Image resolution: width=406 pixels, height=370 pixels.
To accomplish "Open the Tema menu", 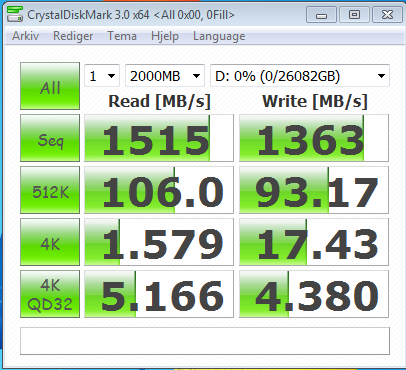I will click(x=122, y=36).
